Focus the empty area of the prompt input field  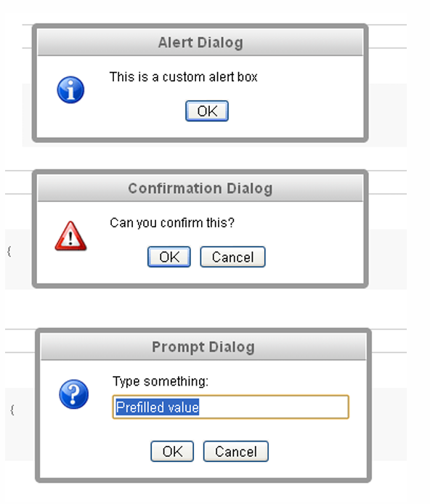pyautogui.click(x=273, y=407)
